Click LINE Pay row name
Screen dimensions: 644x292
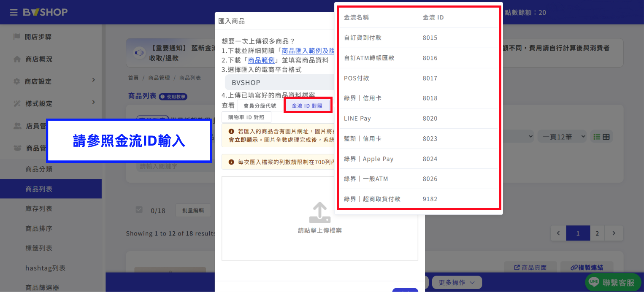pyautogui.click(x=357, y=118)
